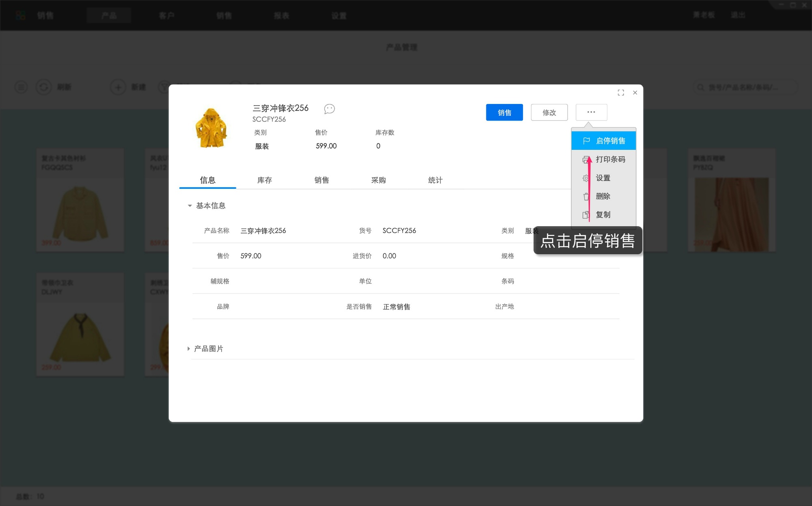Switch to the 统计 tab
812x506 pixels.
[436, 180]
